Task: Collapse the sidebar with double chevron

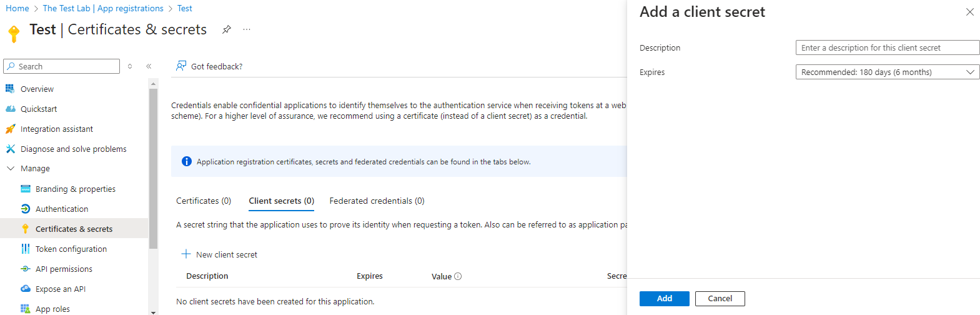Action: [149, 66]
